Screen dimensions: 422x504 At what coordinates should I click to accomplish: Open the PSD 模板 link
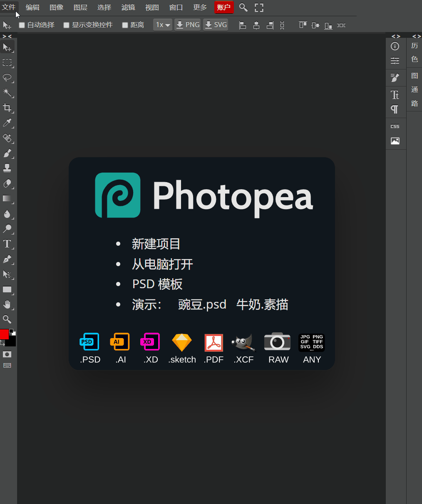[157, 284]
